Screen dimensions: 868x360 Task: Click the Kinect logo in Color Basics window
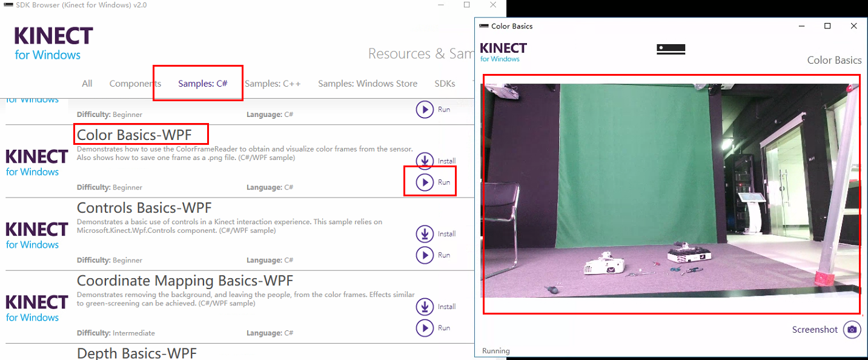click(x=503, y=52)
